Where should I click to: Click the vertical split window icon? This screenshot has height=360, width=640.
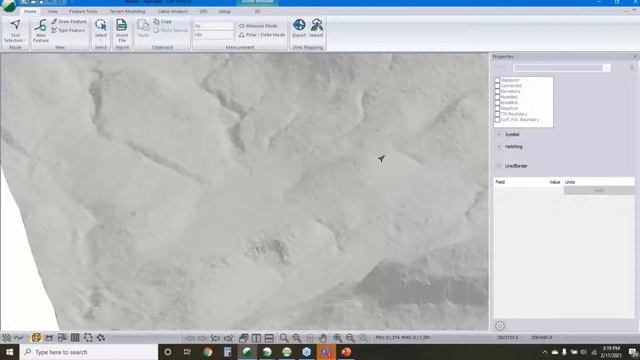coord(256,338)
